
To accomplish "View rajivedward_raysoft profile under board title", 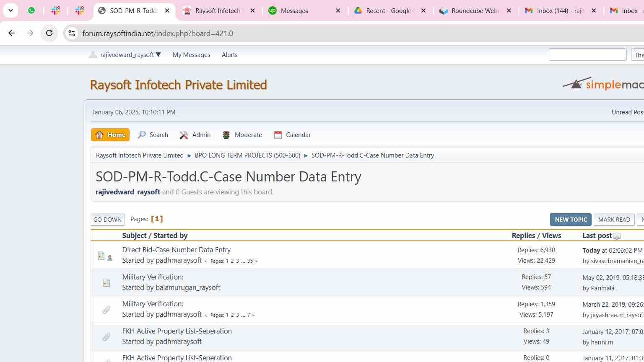I will 128,192.
